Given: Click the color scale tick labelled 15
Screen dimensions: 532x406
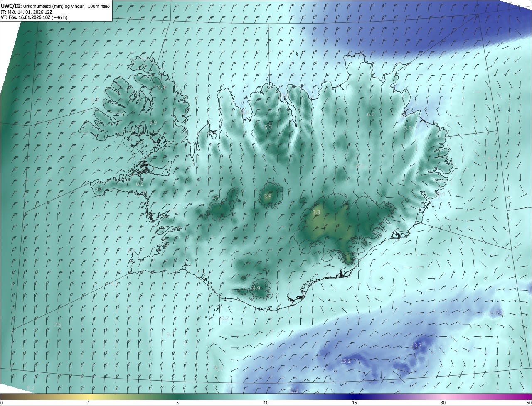Looking at the screenshot, I should 355,403.
